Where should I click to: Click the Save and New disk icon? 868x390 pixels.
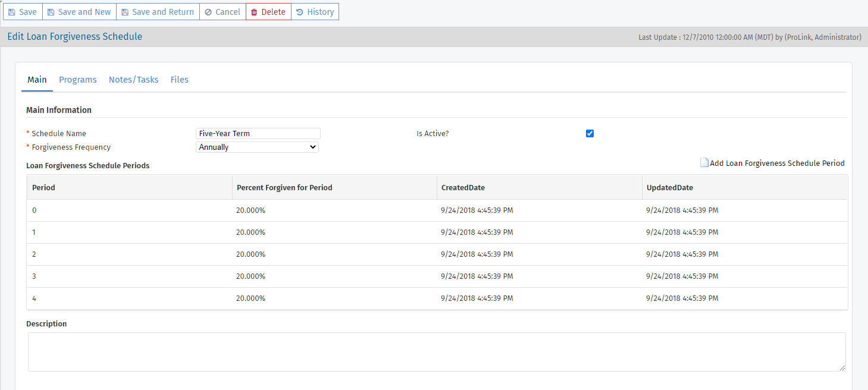point(51,12)
